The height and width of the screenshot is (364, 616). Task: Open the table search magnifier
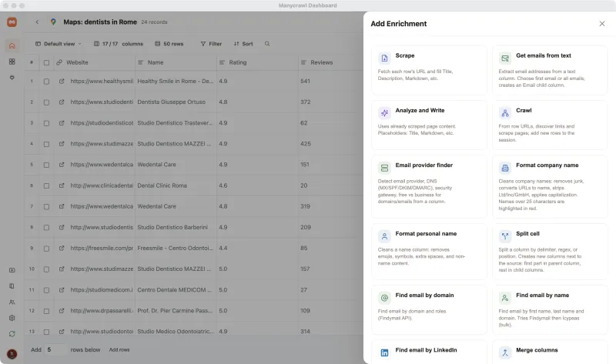pyautogui.click(x=267, y=44)
